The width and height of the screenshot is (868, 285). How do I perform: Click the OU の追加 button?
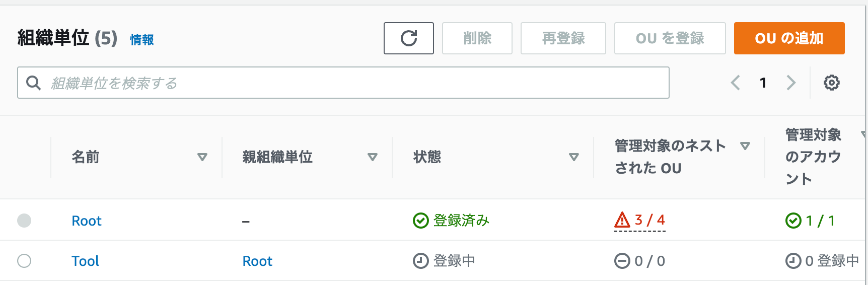tap(789, 38)
